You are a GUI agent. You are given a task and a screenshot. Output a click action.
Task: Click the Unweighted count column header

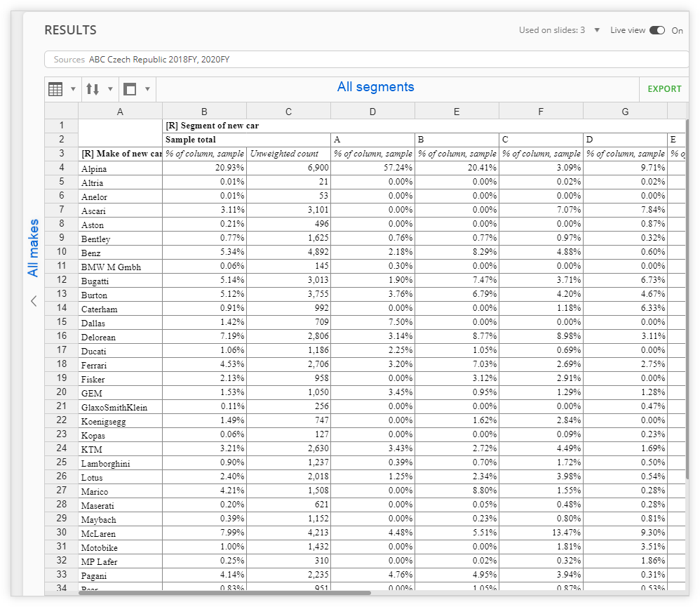[x=288, y=154]
